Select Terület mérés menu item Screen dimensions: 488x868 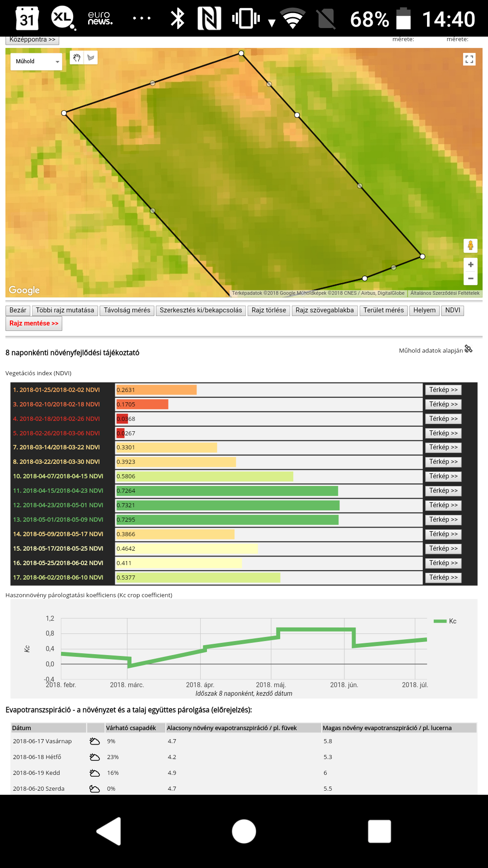pos(383,310)
